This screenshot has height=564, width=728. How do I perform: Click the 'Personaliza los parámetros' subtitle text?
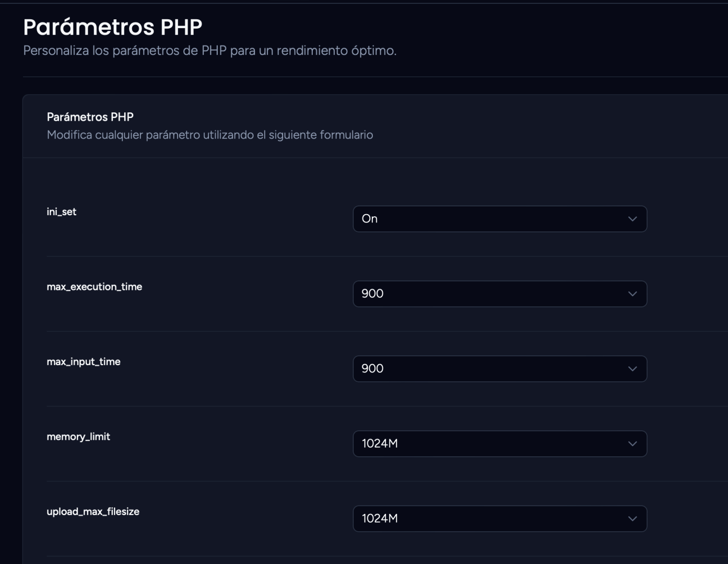point(210,51)
